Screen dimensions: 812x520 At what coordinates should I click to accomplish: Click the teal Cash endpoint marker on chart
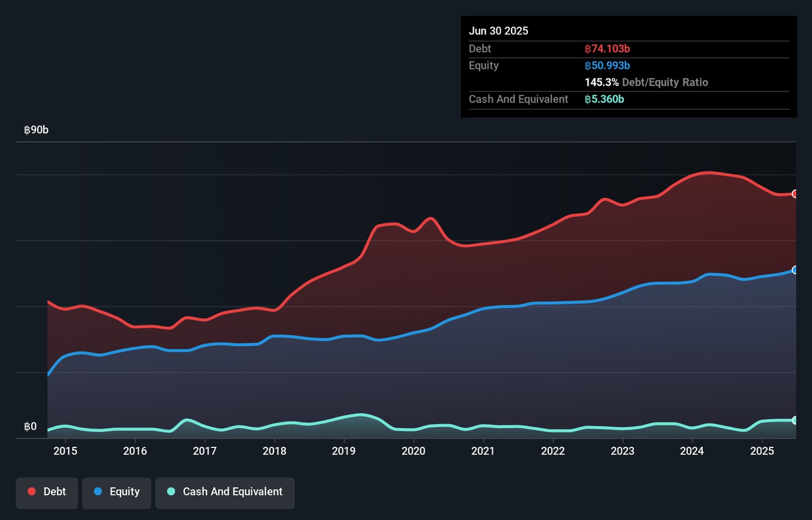tap(795, 420)
